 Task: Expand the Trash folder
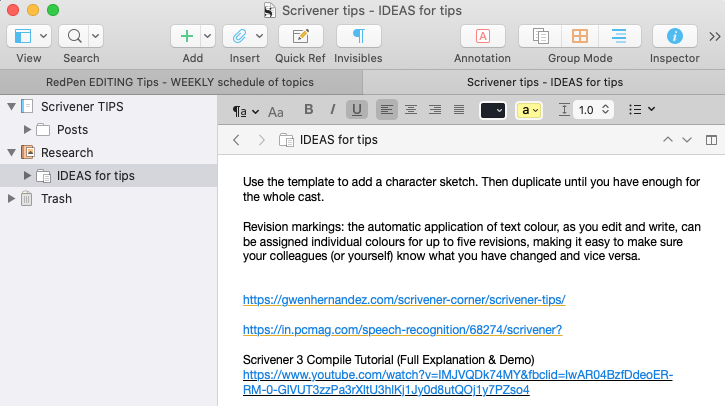(12, 198)
